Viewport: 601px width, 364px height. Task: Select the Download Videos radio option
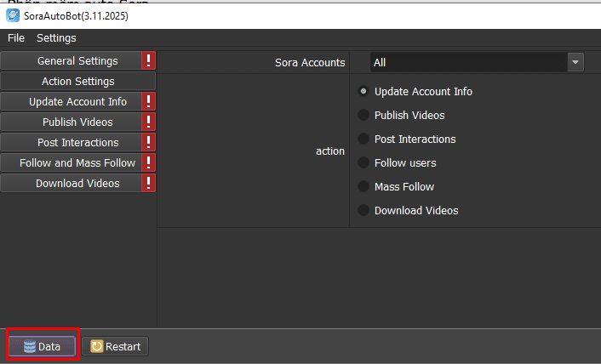(364, 211)
